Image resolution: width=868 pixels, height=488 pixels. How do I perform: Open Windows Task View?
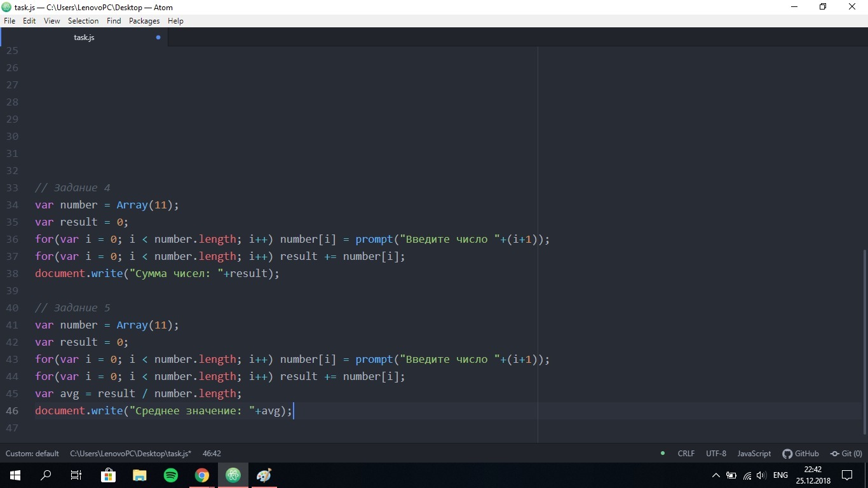[x=76, y=475]
